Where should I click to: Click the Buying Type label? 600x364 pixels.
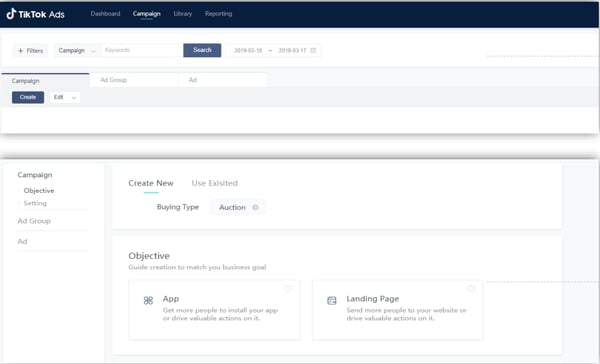click(178, 207)
